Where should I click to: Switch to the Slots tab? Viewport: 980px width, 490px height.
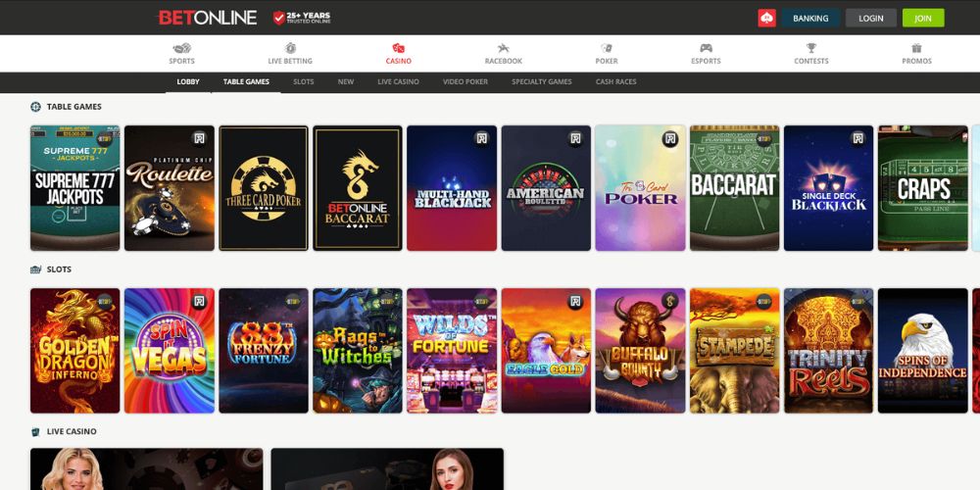pyautogui.click(x=304, y=82)
